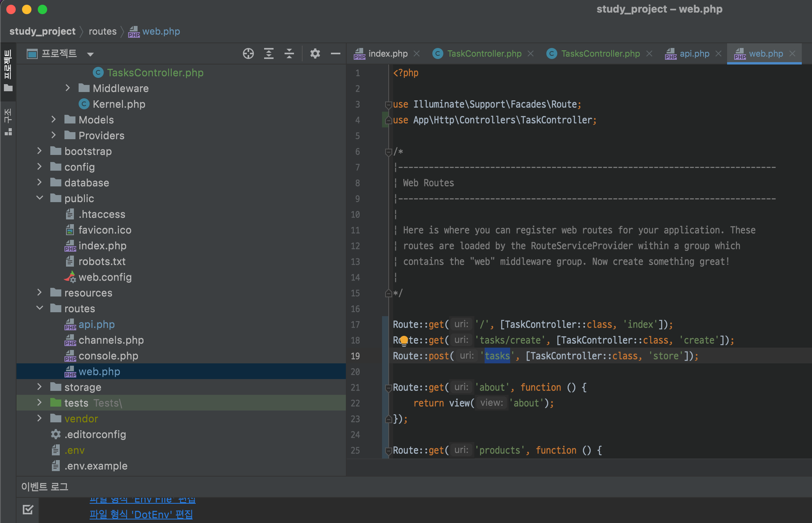Toggle fold marker on line 21 route
This screenshot has width=812, height=523.
pyautogui.click(x=389, y=388)
